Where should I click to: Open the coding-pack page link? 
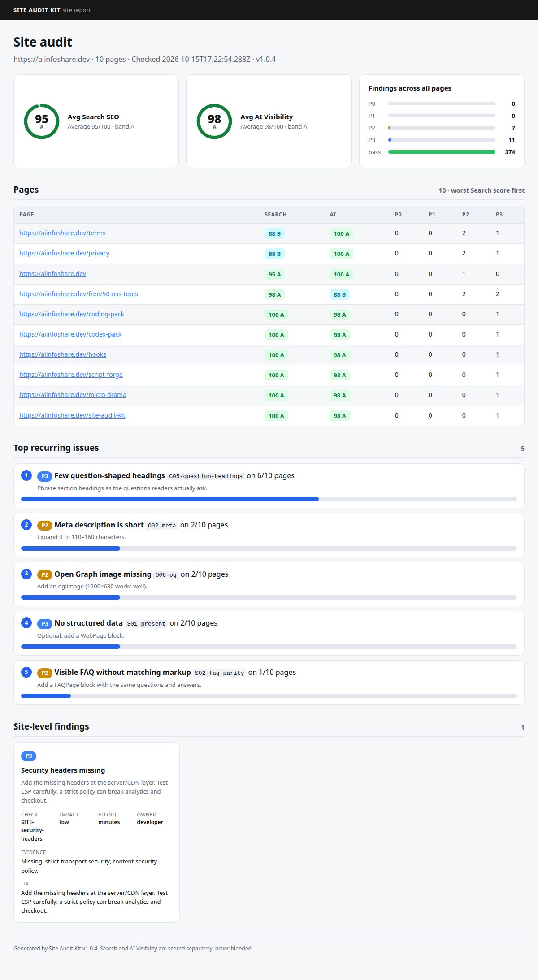click(72, 314)
